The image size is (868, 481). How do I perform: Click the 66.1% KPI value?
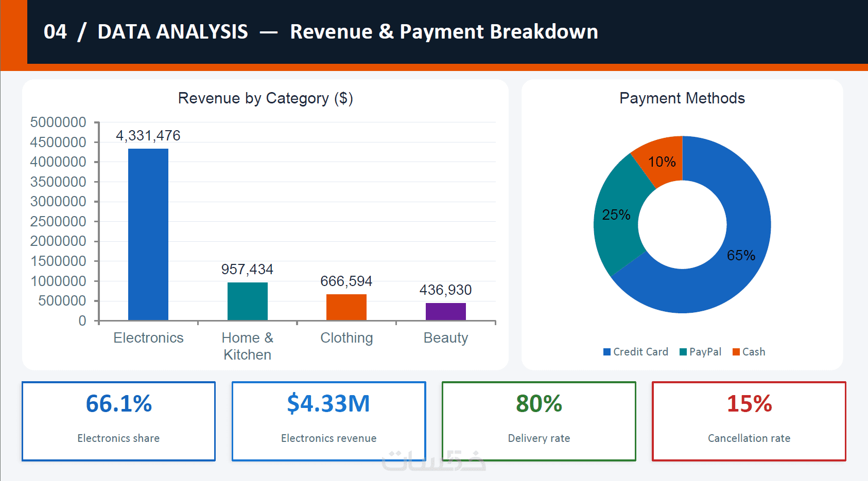click(119, 404)
